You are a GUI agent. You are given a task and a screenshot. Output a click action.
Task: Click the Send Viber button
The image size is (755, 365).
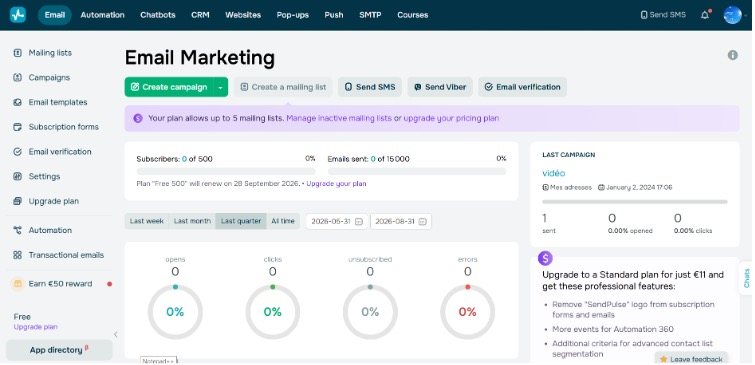[440, 87]
